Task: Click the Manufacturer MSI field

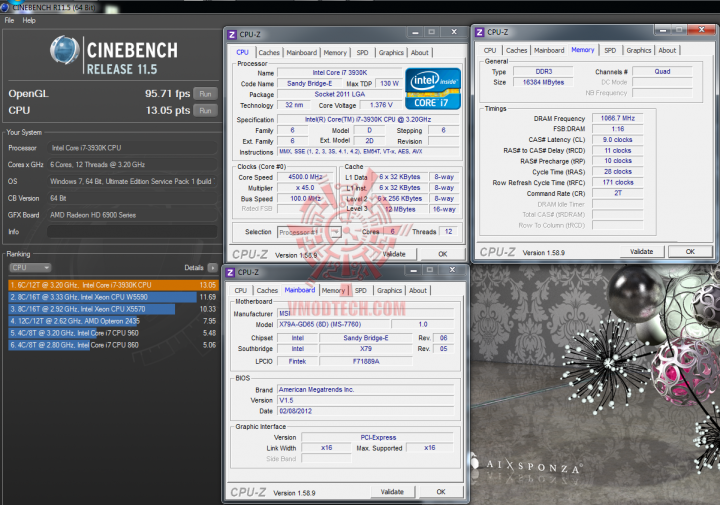Action: point(365,314)
